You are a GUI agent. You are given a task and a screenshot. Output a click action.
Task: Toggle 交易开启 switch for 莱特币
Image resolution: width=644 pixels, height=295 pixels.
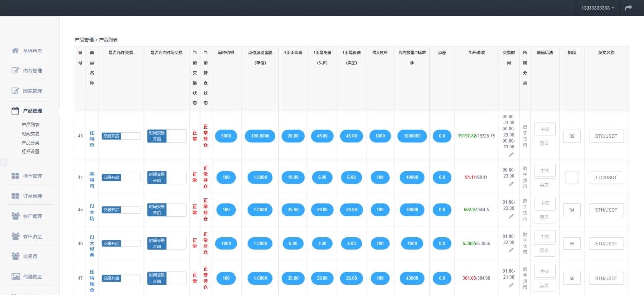tap(121, 177)
